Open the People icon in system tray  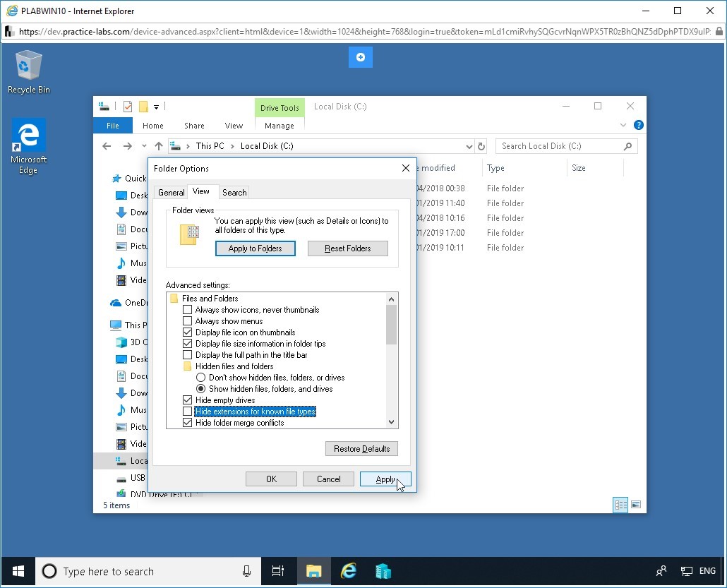661,571
